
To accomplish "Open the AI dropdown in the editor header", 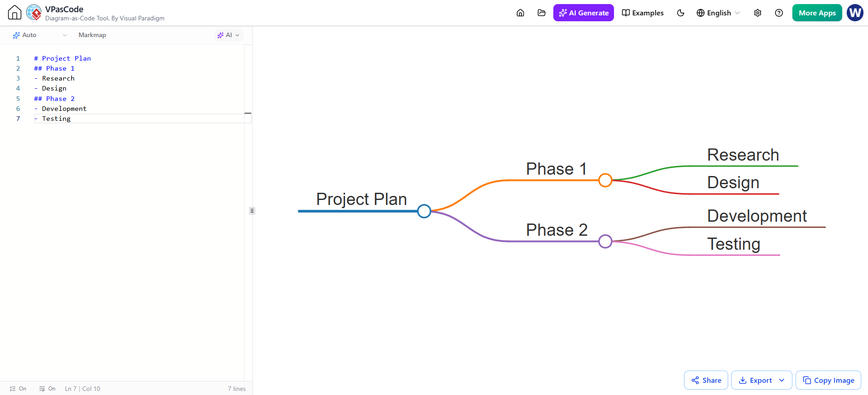I will pyautogui.click(x=229, y=35).
